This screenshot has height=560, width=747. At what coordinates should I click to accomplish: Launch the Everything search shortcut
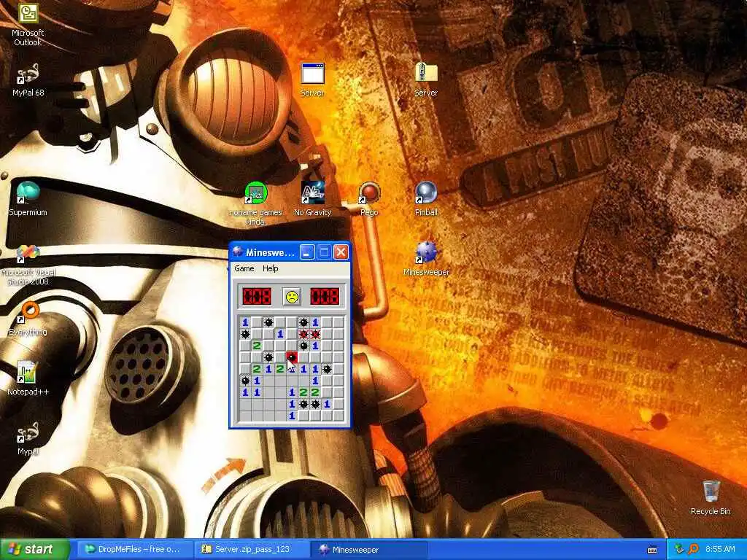(x=28, y=319)
